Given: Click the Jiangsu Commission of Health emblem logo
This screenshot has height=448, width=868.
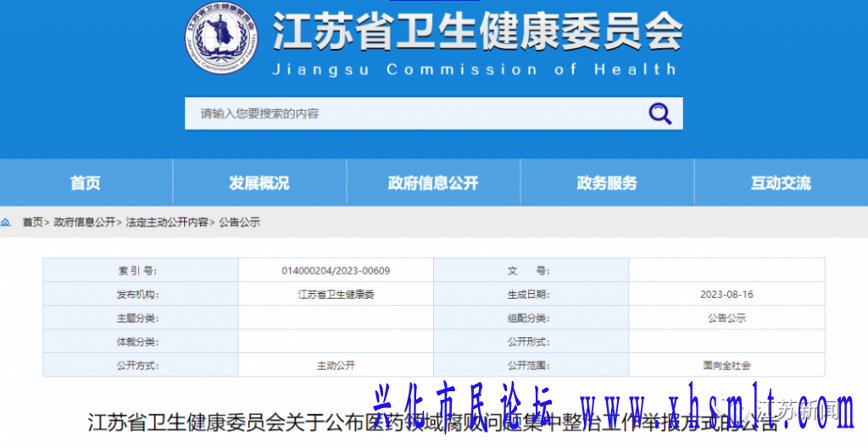Looking at the screenshot, I should coord(221,37).
